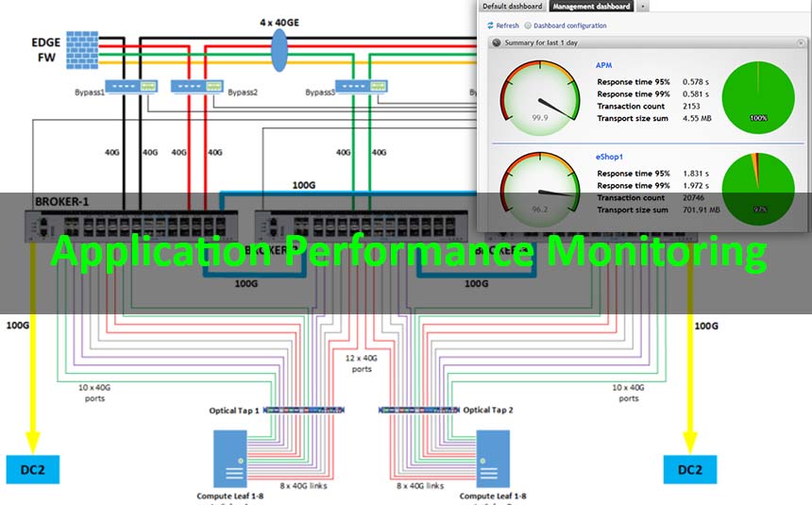Click the Optical Tap 2 device strip
Viewport: 812px width, 505px height.
click(x=418, y=411)
